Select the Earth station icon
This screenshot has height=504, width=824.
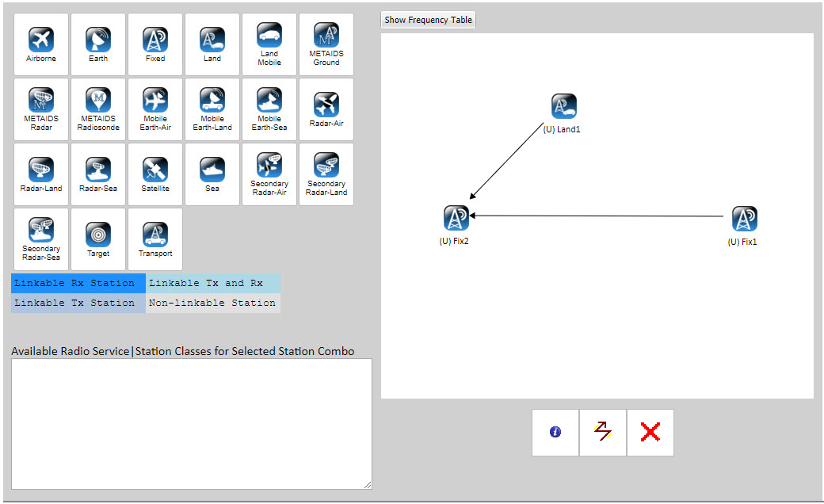(97, 40)
